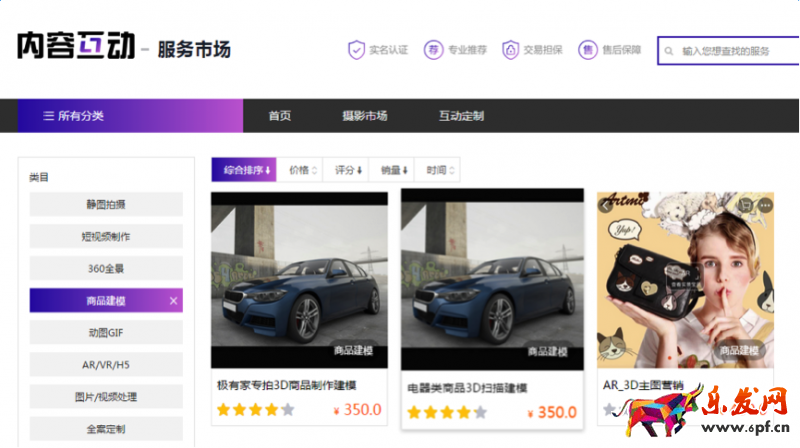Go to the 互动定制 tab
The image size is (800, 448).
tap(461, 116)
